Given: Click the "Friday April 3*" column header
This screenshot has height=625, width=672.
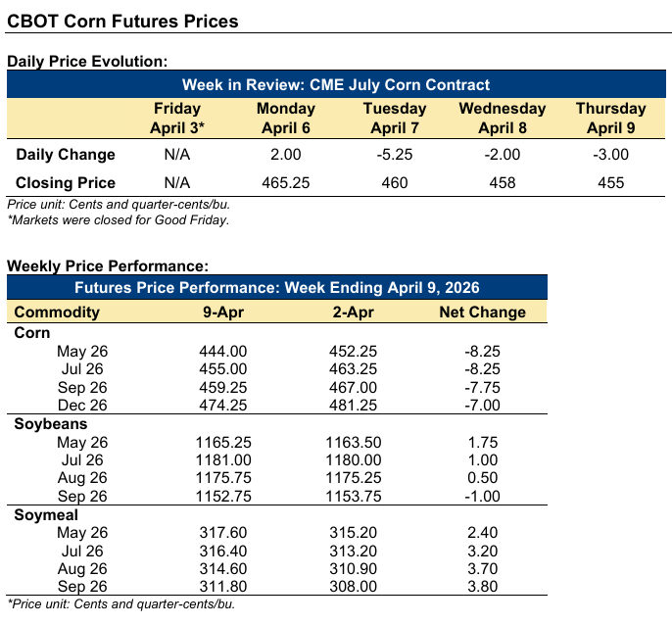Looking at the screenshot, I should click(177, 118).
